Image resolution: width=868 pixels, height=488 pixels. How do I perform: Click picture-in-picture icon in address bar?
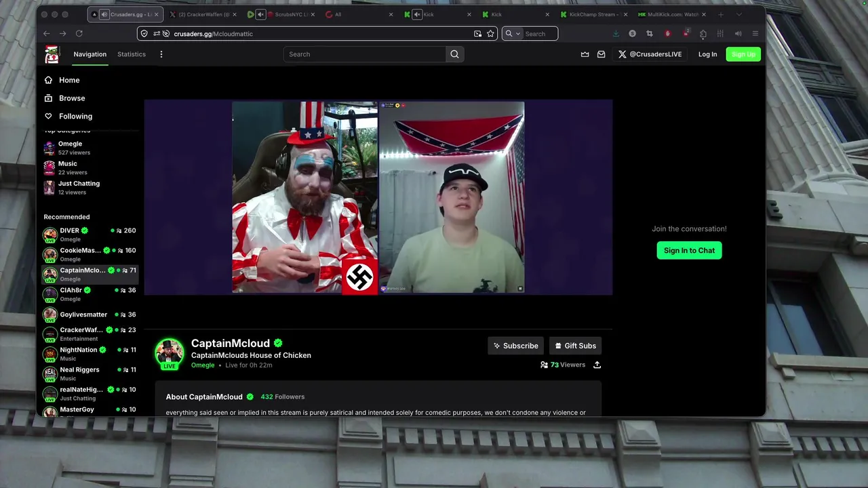[477, 33]
